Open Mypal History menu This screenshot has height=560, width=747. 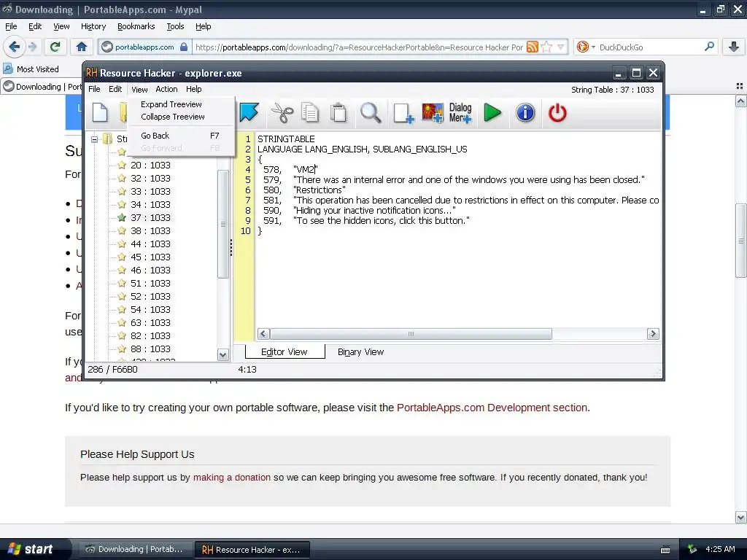[x=93, y=26]
